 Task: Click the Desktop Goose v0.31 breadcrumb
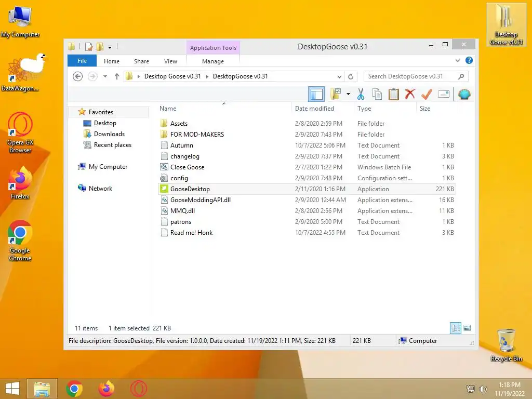pyautogui.click(x=172, y=76)
